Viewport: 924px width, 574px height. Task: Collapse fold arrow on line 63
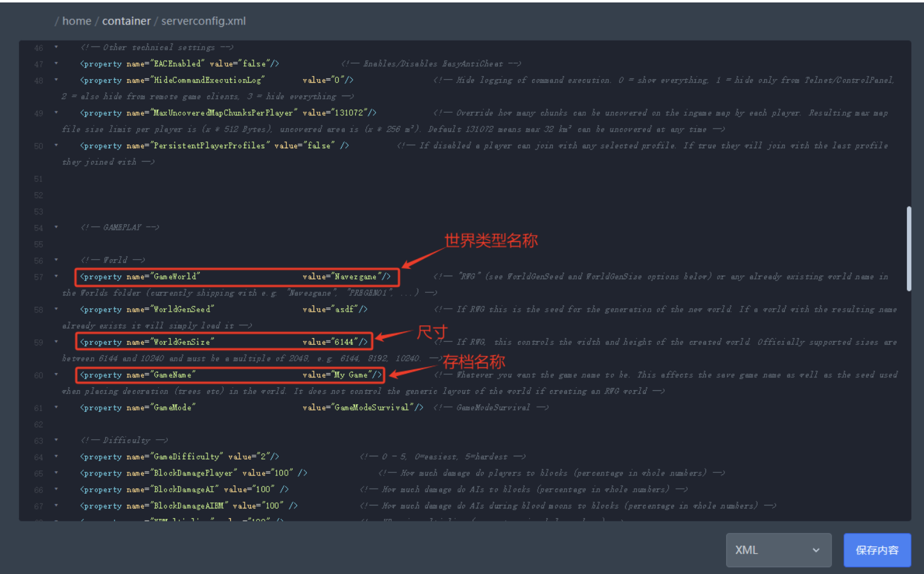tap(56, 440)
